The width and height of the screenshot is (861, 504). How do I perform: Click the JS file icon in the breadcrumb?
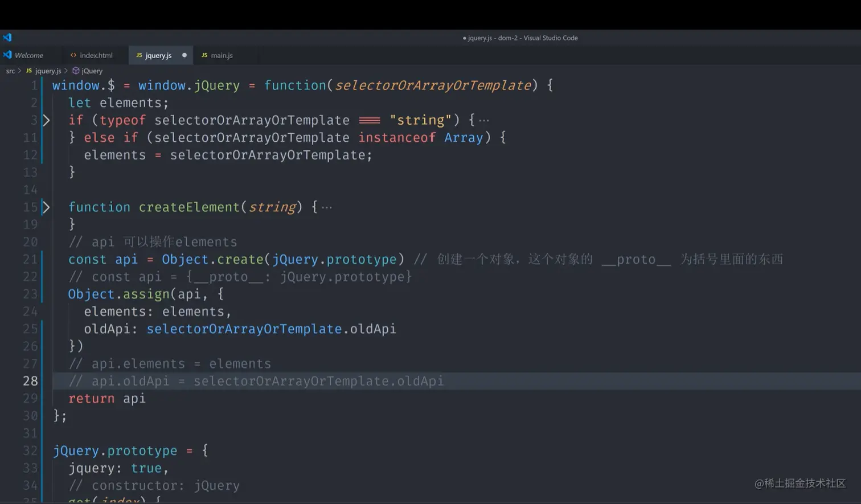coord(29,71)
